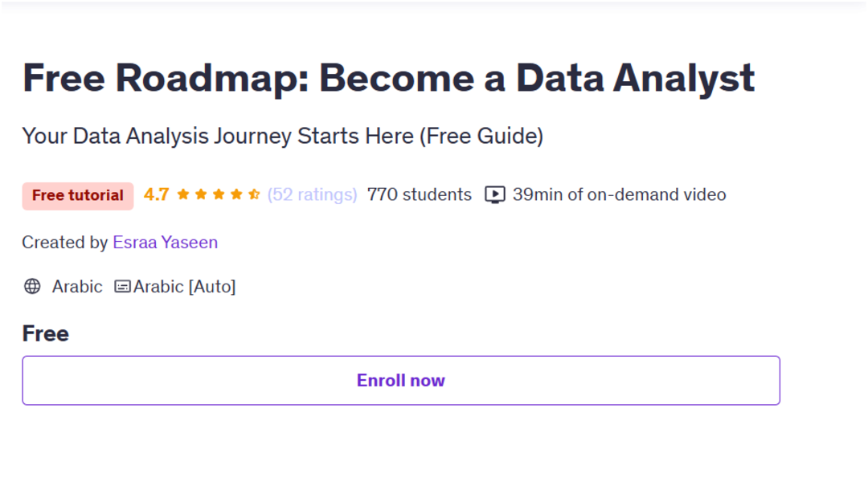Click the Enroll now button
868x482 pixels.
click(401, 380)
